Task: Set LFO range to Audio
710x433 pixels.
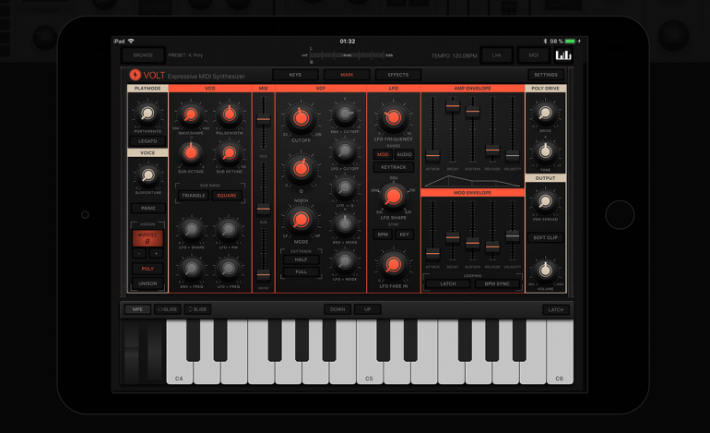Action: 404,155
